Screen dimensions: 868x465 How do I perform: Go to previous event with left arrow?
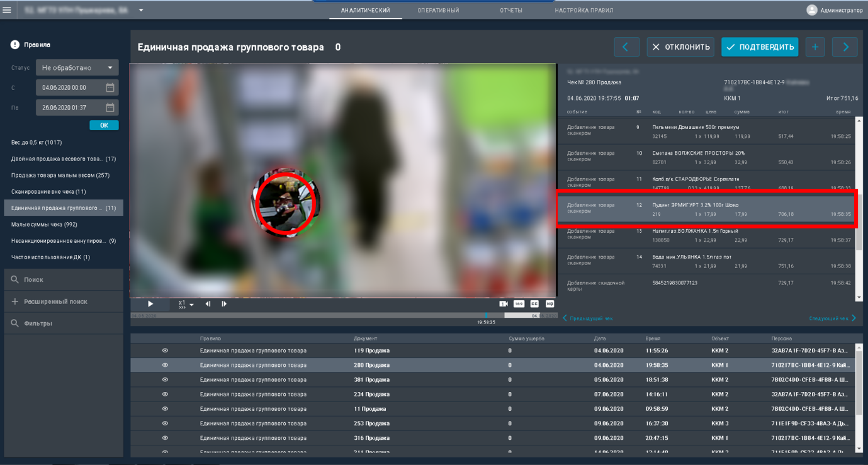[626, 47]
